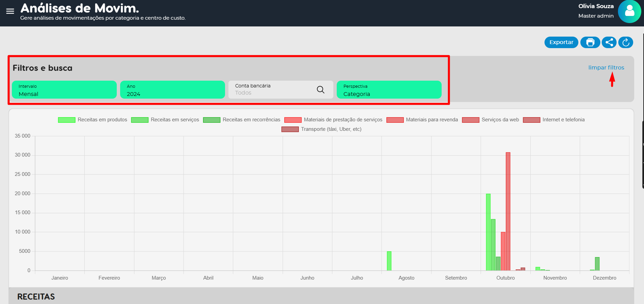Click the tallest red bar in Outubro
The height and width of the screenshot is (304, 644).
508,210
